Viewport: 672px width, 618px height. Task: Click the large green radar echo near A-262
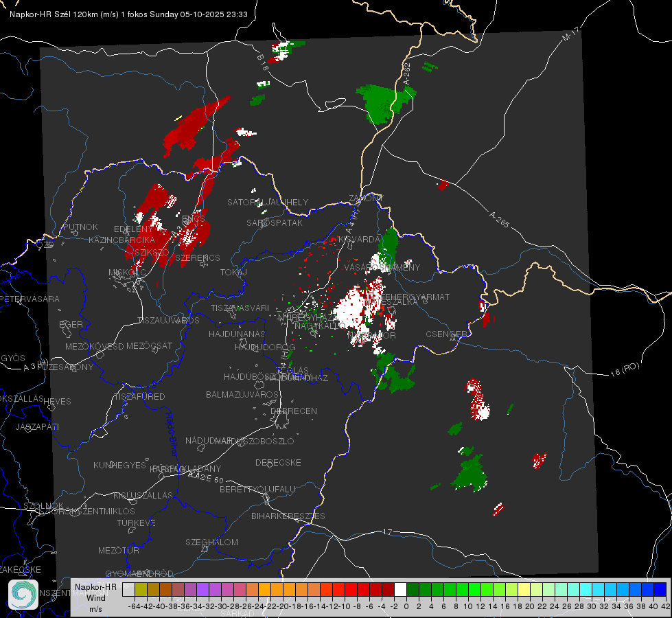point(382,103)
